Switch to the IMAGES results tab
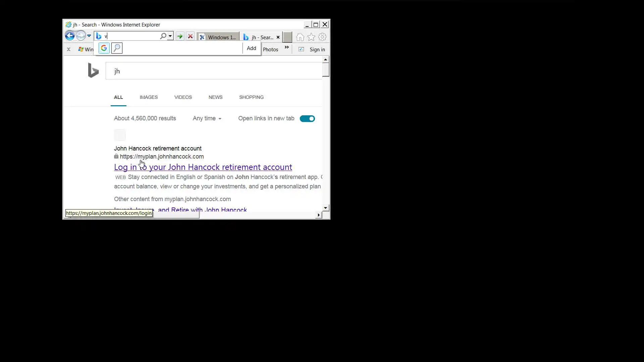Screen dimensions: 644x362 pos(149,97)
